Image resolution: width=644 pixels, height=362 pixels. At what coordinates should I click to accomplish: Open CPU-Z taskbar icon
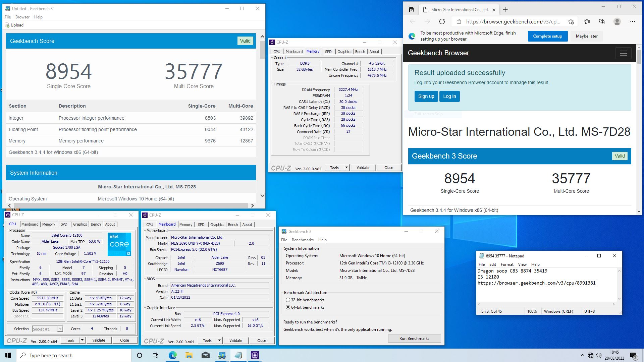[255, 355]
